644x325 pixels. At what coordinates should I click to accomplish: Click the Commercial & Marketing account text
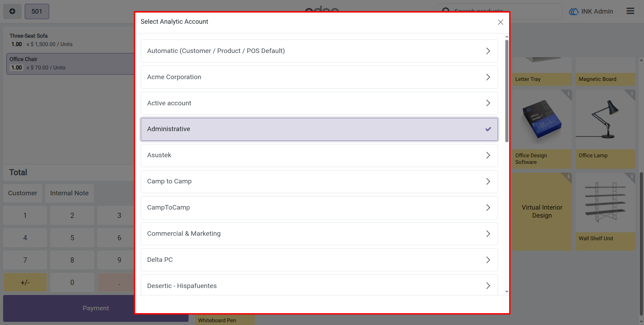(184, 234)
